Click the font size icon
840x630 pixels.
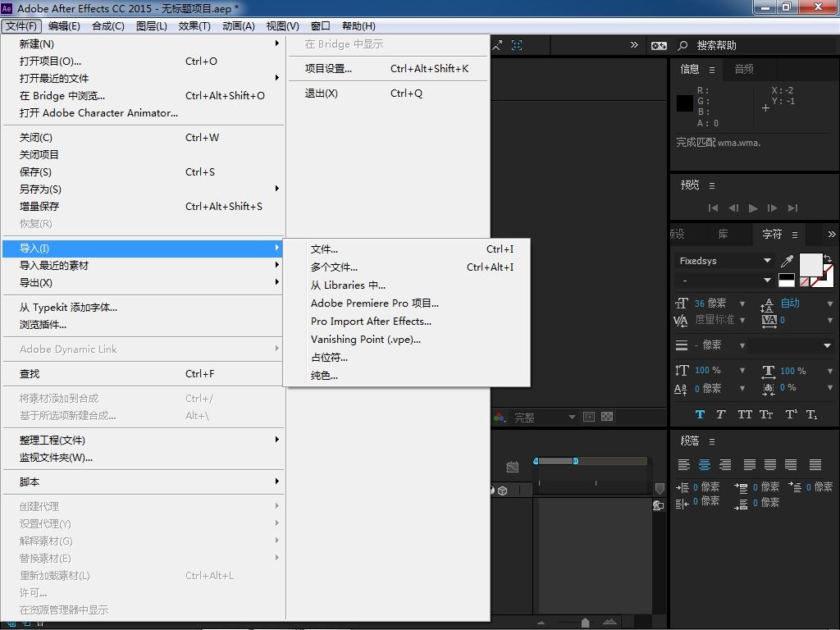click(x=681, y=304)
